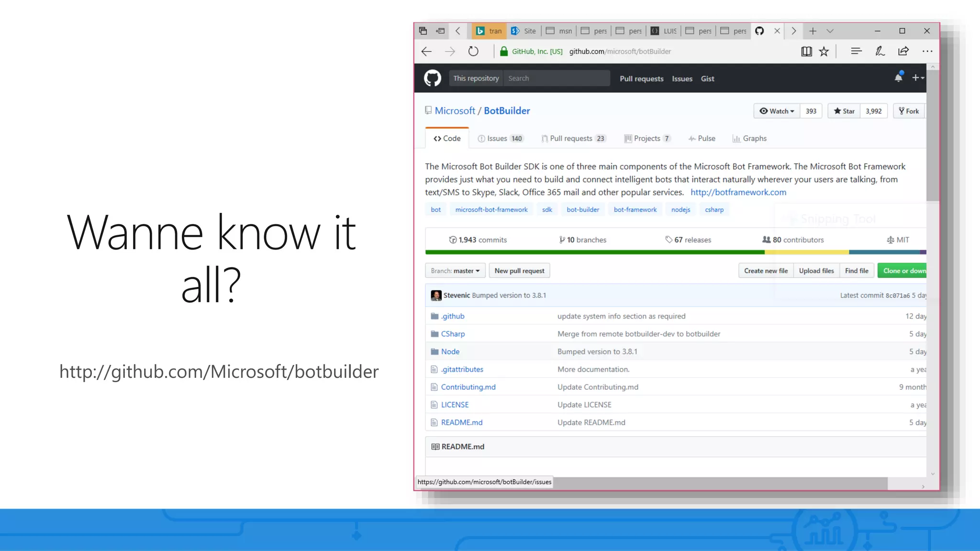980x551 pixels.
Task: Click the set-tabs-aside icon
Action: [x=440, y=31]
